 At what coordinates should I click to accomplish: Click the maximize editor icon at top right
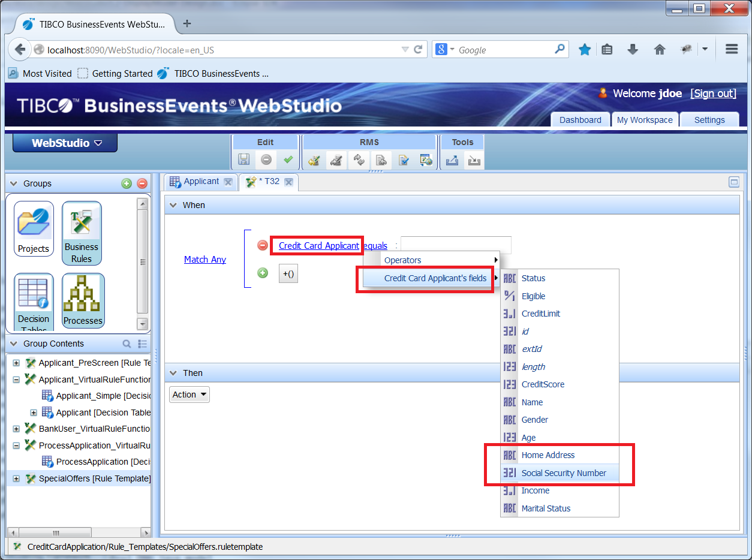[x=733, y=182]
